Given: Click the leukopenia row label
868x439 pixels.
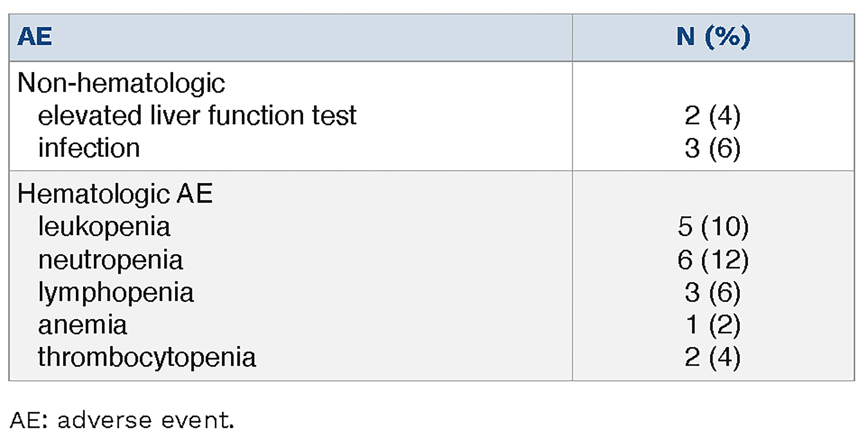Looking at the screenshot, I should [x=104, y=226].
